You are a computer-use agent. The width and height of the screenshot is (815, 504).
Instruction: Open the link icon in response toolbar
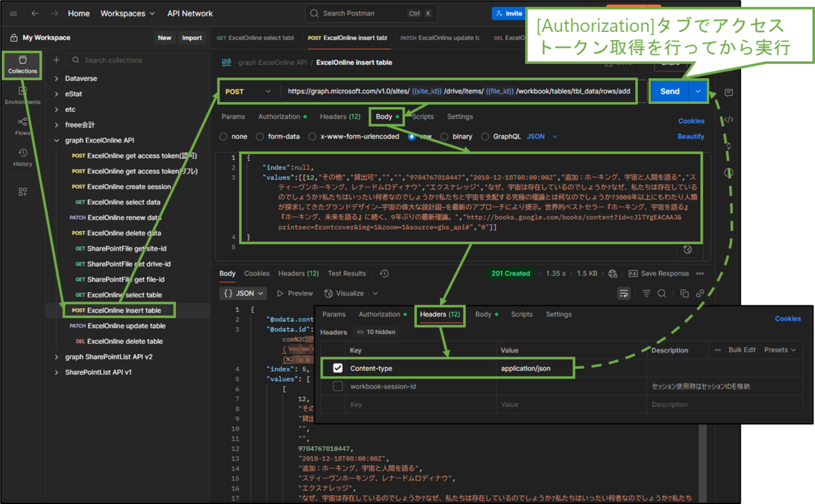pyautogui.click(x=700, y=293)
